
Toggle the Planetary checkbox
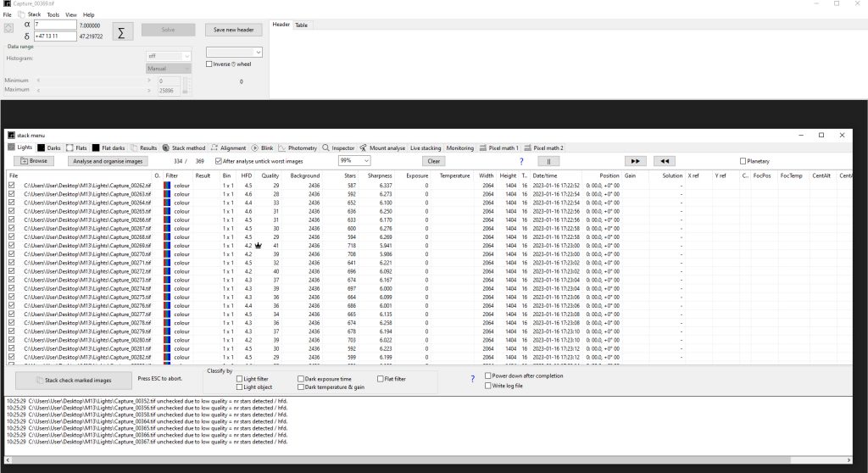[743, 161]
